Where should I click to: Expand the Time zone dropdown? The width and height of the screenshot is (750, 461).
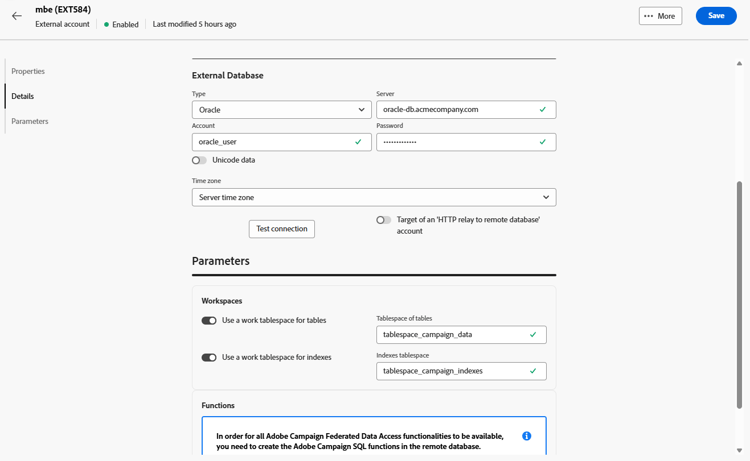(373, 198)
